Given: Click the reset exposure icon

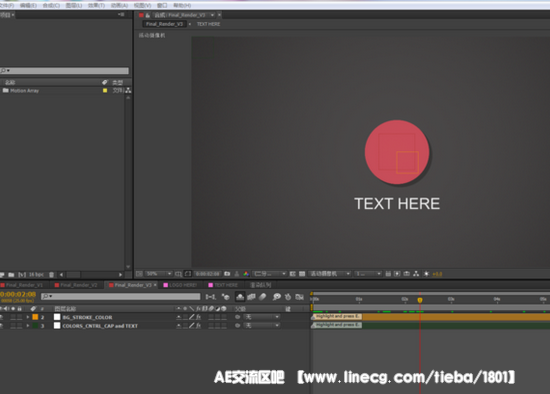Looking at the screenshot, I should pyautogui.click(x=426, y=274).
